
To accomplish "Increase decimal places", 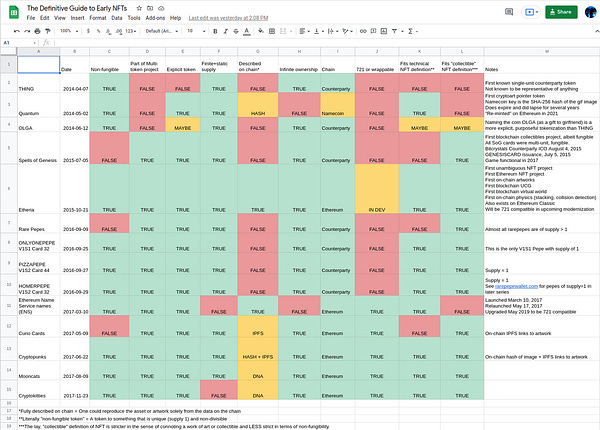I will [119, 31].
